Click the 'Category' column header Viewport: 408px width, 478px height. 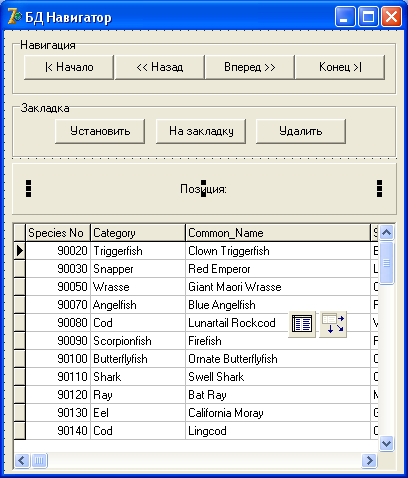[x=138, y=233]
